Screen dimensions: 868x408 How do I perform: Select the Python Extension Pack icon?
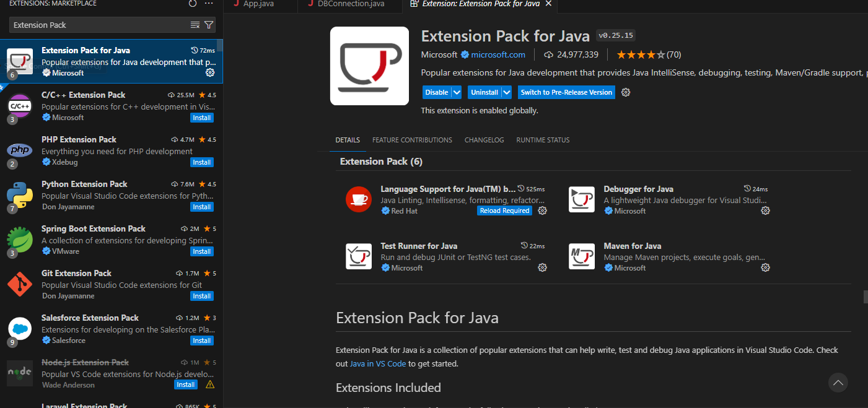tap(20, 195)
